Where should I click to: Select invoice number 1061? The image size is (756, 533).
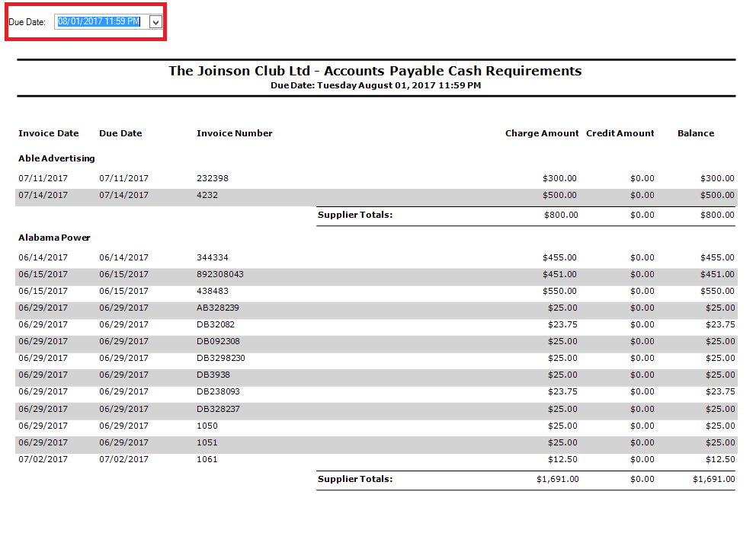coord(207,459)
